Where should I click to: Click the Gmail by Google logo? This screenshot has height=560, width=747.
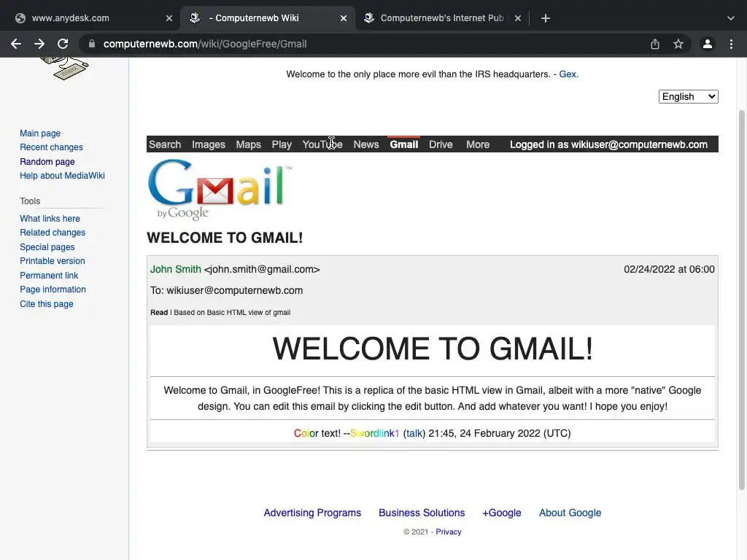tap(220, 190)
